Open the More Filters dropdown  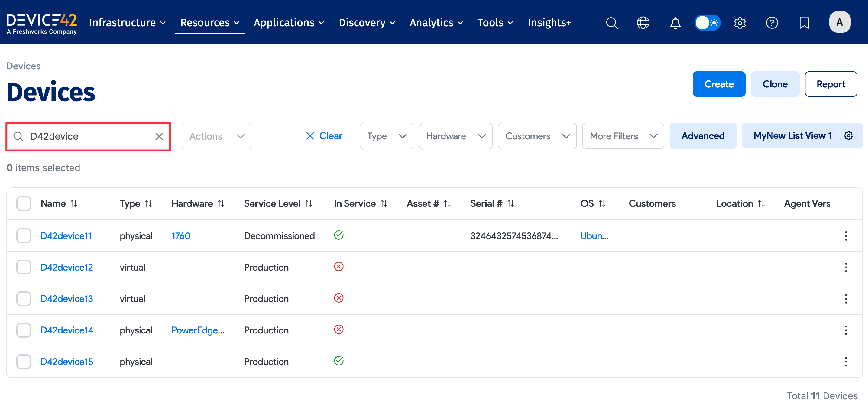click(623, 136)
